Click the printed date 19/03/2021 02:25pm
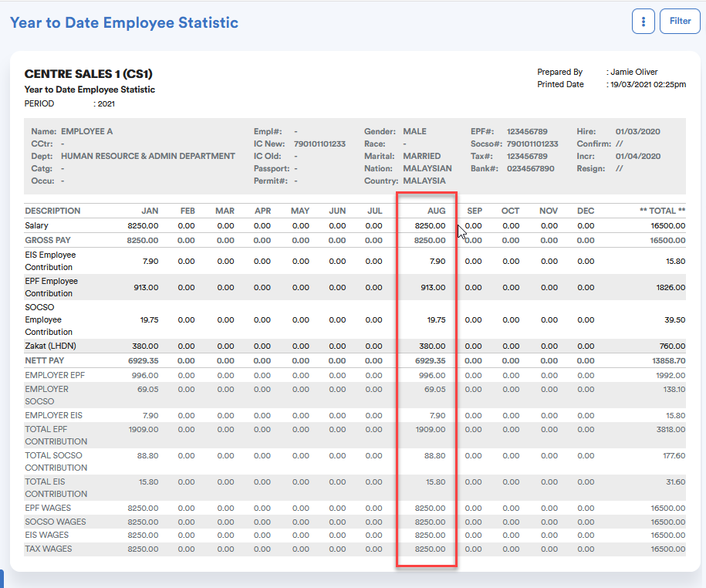This screenshot has height=588, width=706. point(648,84)
